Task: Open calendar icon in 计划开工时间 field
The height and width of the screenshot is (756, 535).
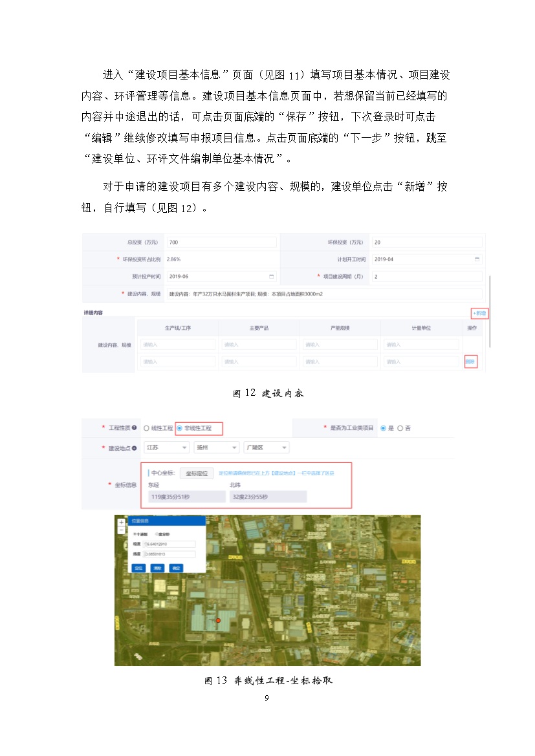Action: [x=477, y=259]
